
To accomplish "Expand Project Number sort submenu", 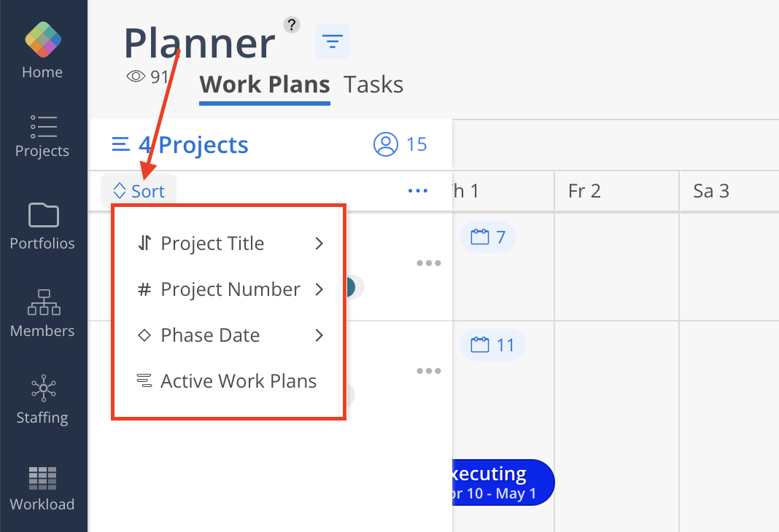I will point(230,289).
